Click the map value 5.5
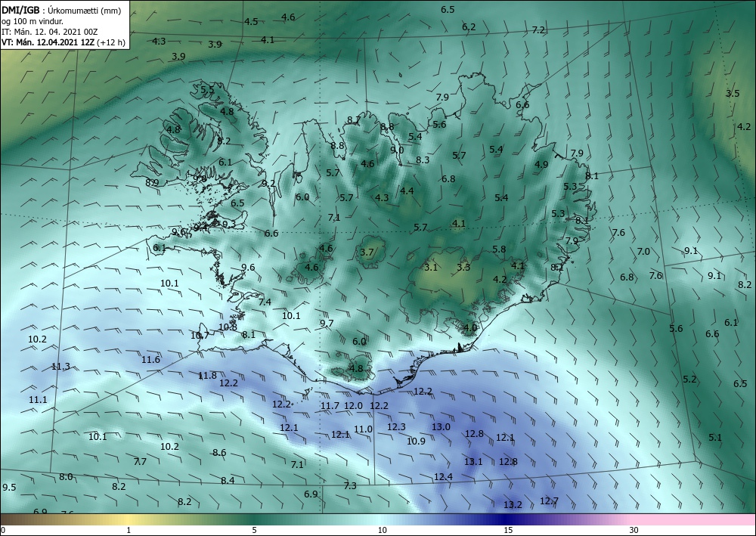This screenshot has height=536, width=756. point(207,90)
